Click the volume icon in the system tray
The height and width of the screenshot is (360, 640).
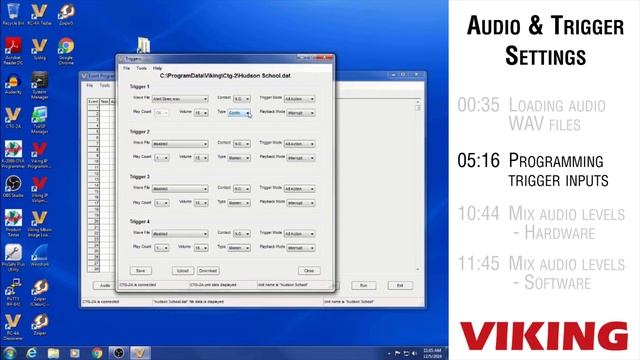click(414, 353)
